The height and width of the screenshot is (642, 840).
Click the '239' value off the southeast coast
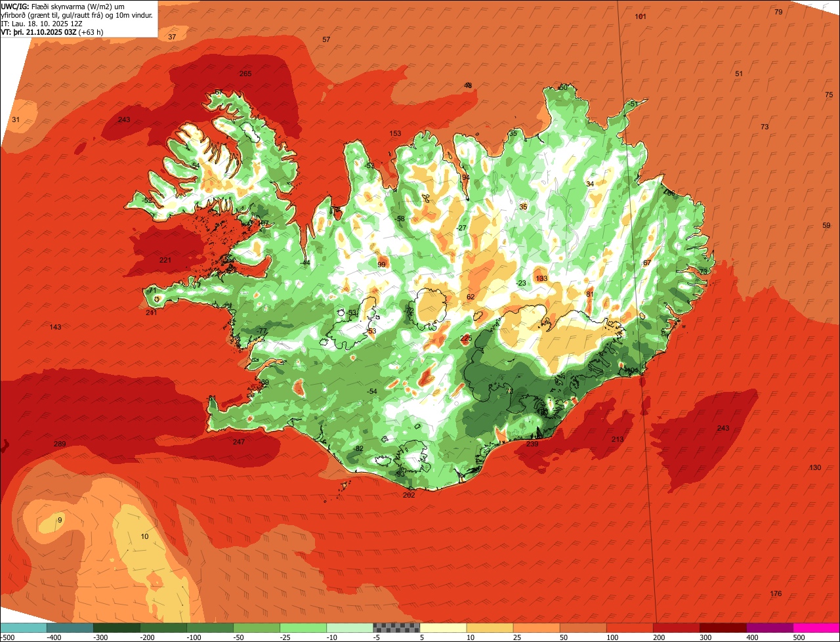532,444
